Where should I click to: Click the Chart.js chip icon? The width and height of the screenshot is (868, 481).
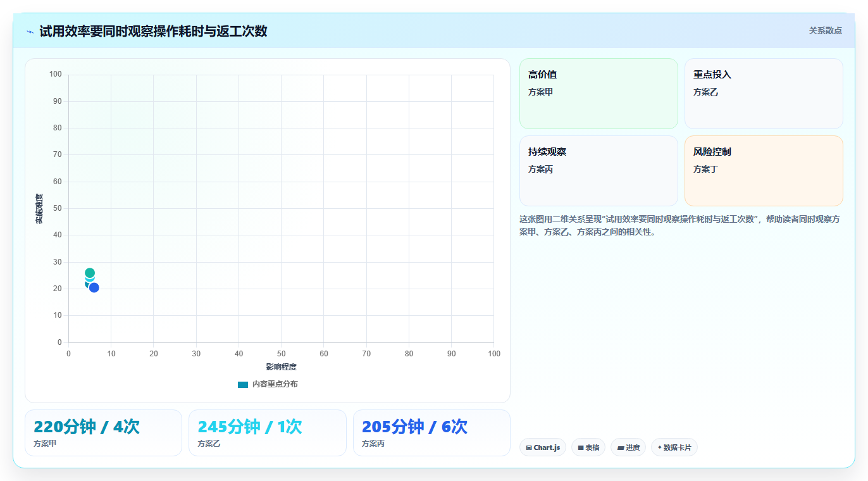click(529, 447)
